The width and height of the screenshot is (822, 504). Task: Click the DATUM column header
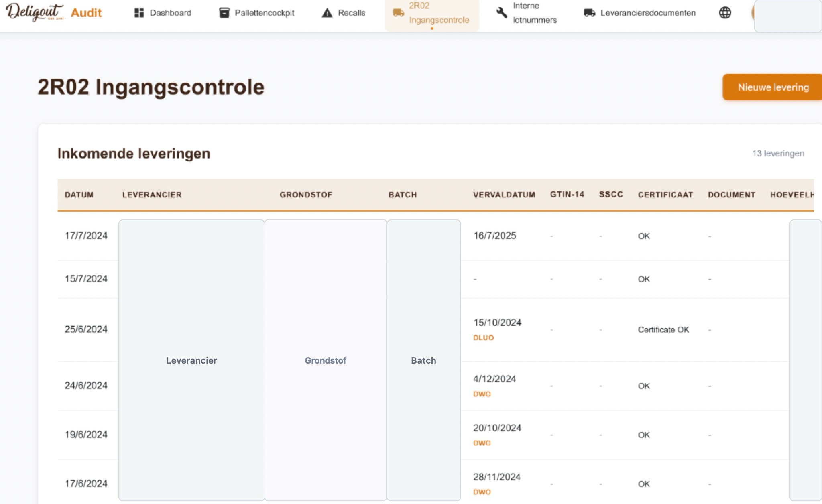[79, 195]
